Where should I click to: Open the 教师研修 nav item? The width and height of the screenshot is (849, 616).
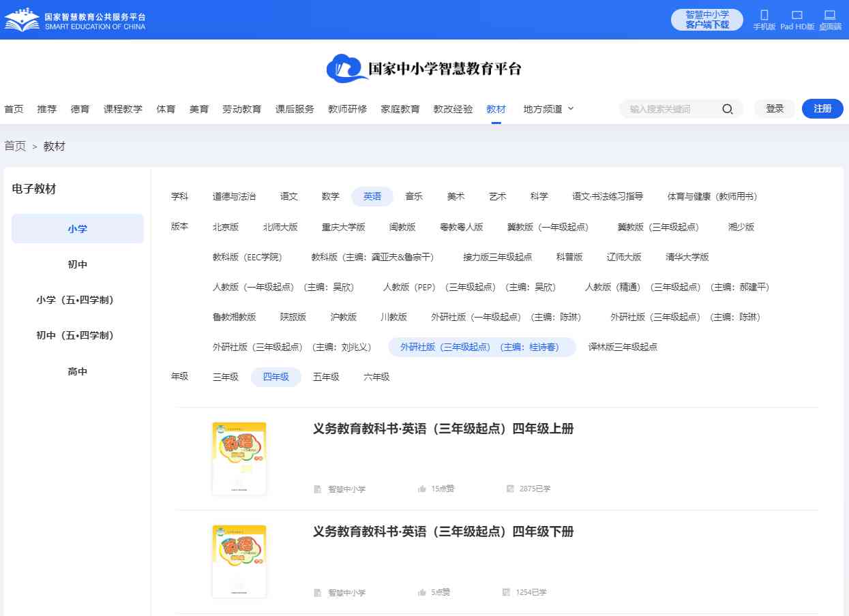tap(348, 109)
